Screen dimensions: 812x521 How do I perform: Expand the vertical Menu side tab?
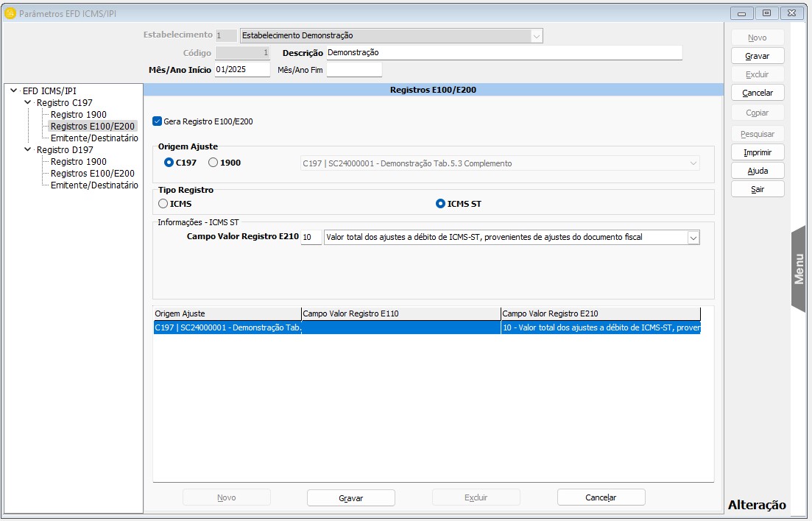(799, 269)
